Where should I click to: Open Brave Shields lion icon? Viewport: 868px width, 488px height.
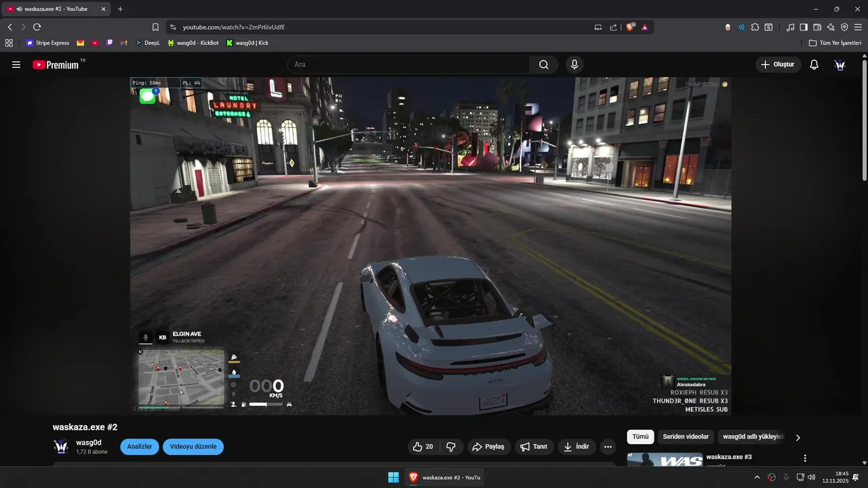(631, 27)
